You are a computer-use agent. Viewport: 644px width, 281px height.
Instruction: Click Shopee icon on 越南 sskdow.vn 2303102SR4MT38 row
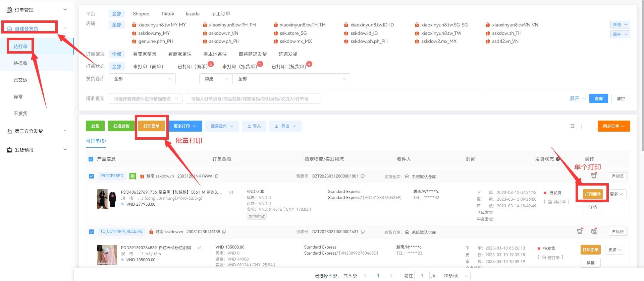coord(152,231)
